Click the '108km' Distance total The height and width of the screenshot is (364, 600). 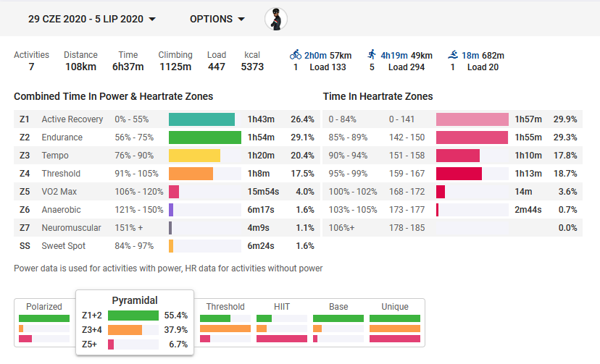[80, 67]
